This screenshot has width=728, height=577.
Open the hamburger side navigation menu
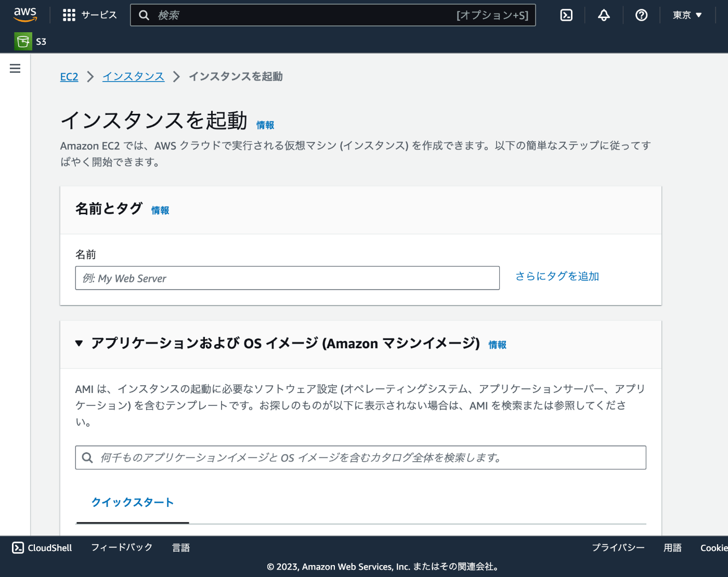click(x=15, y=68)
